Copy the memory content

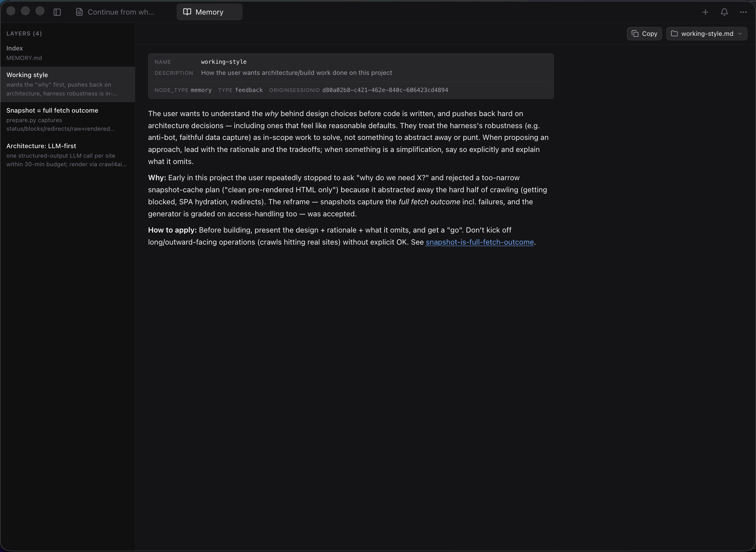point(644,34)
